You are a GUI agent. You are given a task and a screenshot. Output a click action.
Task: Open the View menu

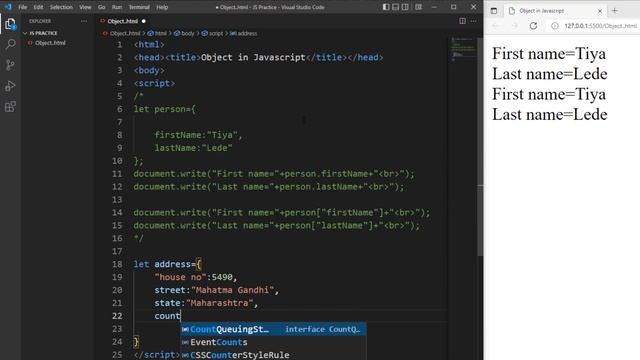point(85,7)
